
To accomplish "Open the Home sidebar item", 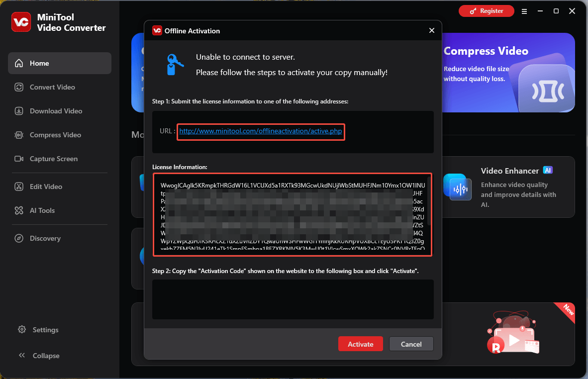I will (x=60, y=63).
